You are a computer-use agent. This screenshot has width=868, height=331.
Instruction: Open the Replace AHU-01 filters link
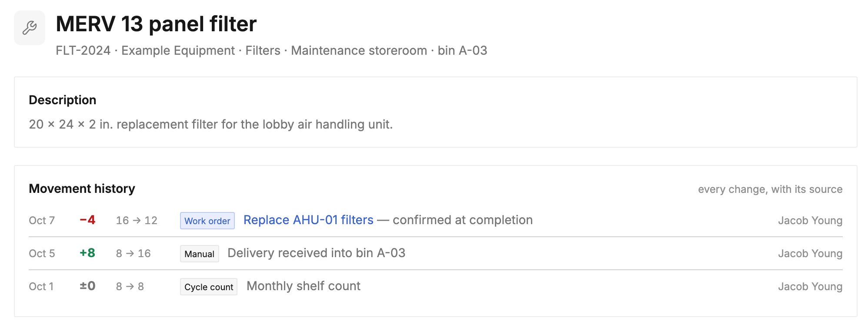click(x=308, y=220)
